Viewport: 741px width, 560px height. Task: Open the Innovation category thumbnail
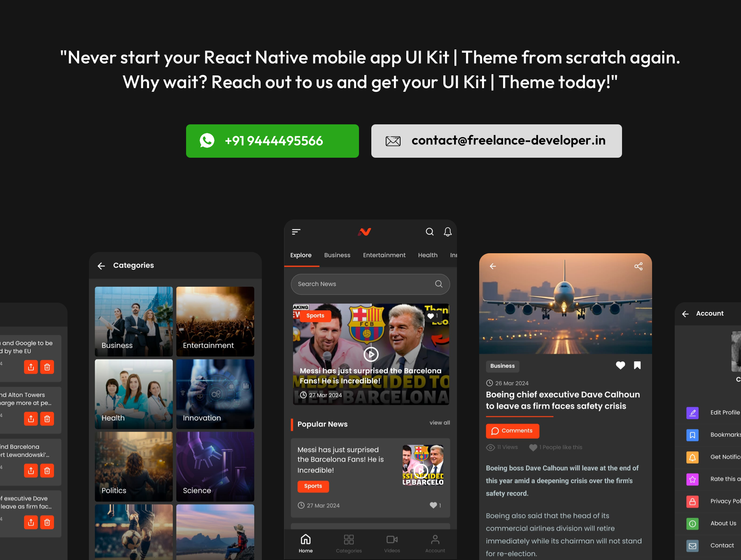(215, 394)
